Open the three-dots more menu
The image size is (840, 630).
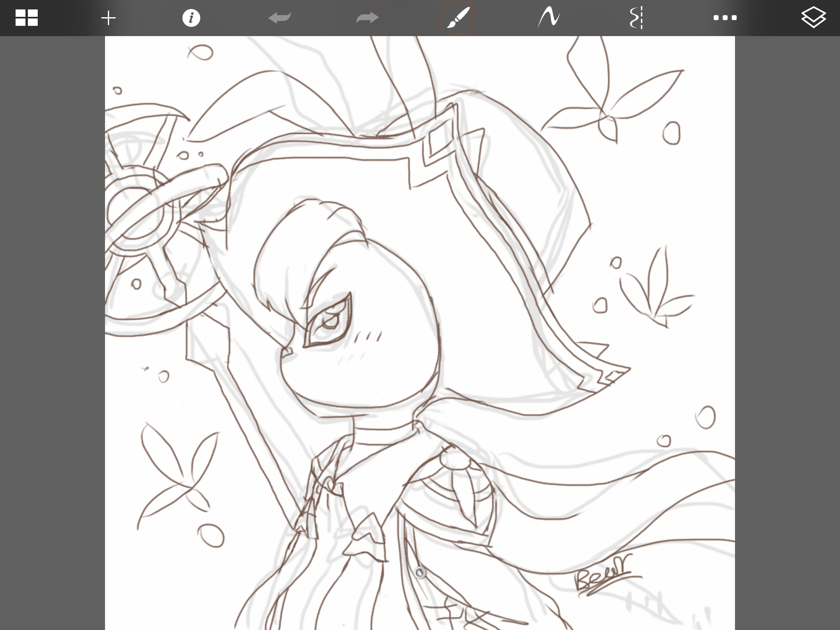725,18
